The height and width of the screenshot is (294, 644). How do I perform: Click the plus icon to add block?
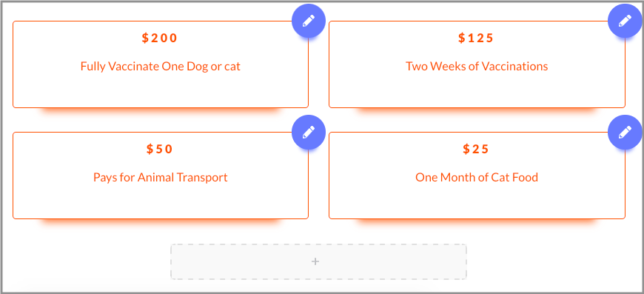pos(315,261)
